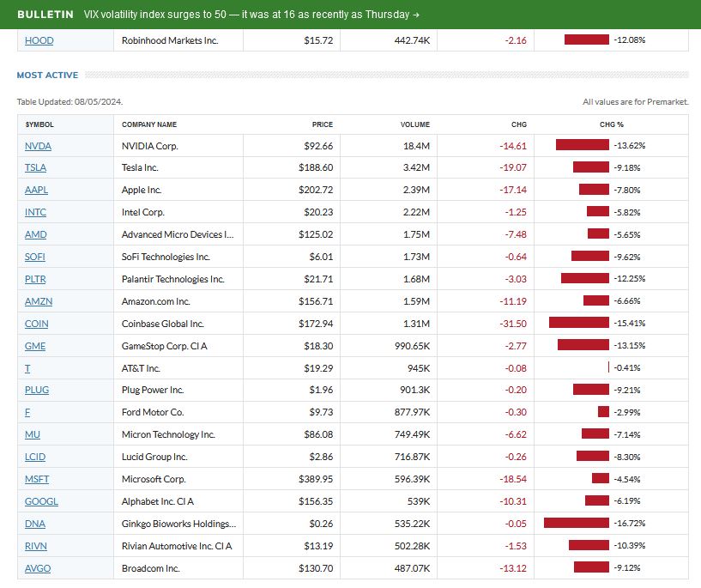The width and height of the screenshot is (701, 588).
Task: Click the GME symbol link
Action: (35, 346)
